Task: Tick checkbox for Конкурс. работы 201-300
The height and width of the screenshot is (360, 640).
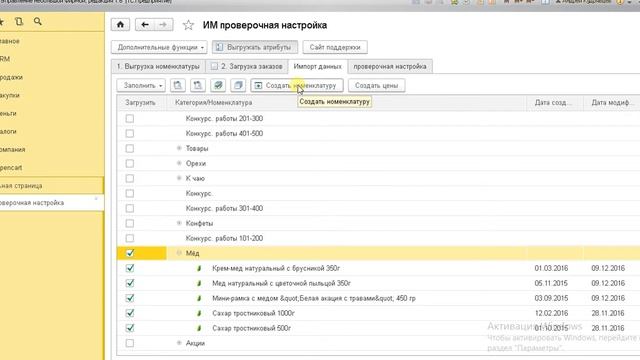Action: [130, 118]
